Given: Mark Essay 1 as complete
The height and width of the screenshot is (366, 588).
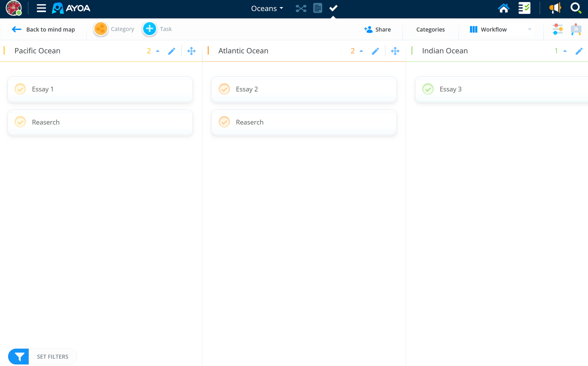Looking at the screenshot, I should click(20, 89).
